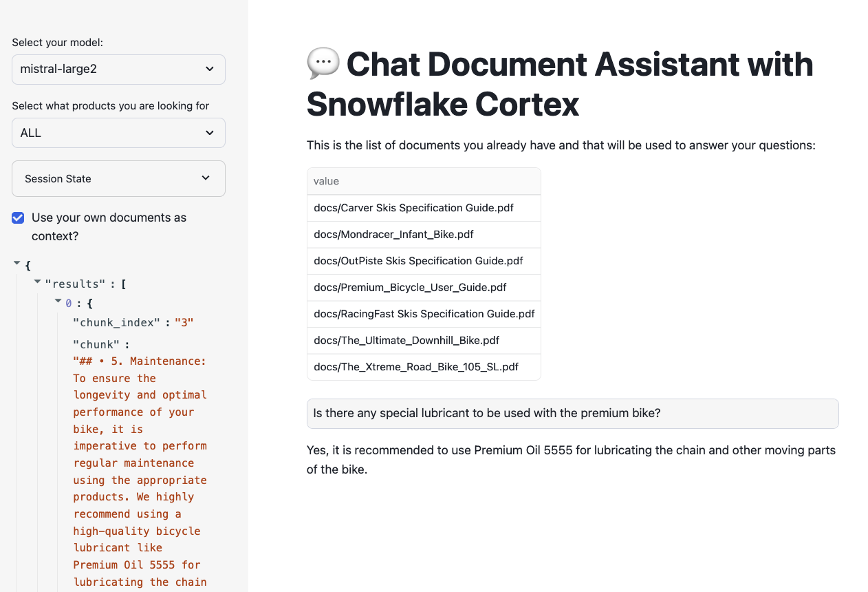
Task: Click the speech bubble emoji in the title
Action: [323, 63]
